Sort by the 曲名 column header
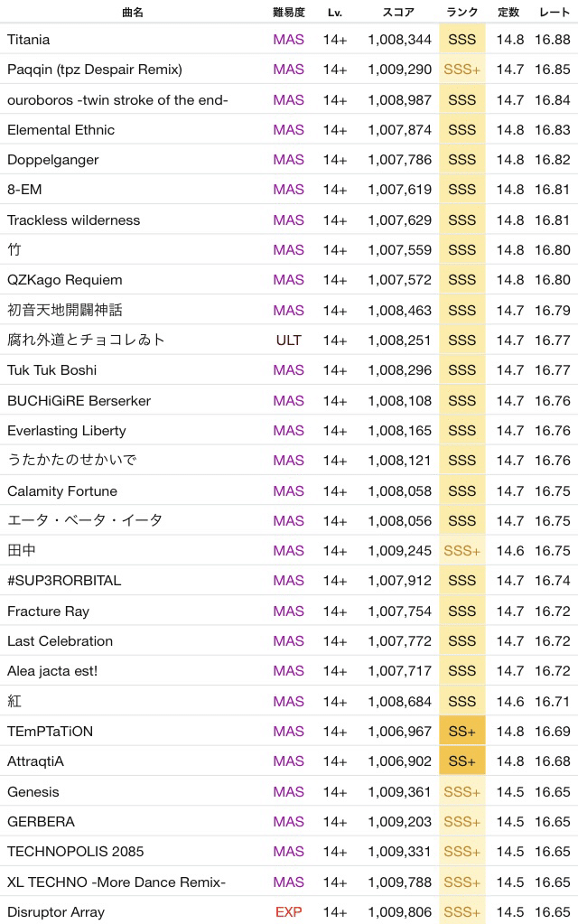 [133, 13]
